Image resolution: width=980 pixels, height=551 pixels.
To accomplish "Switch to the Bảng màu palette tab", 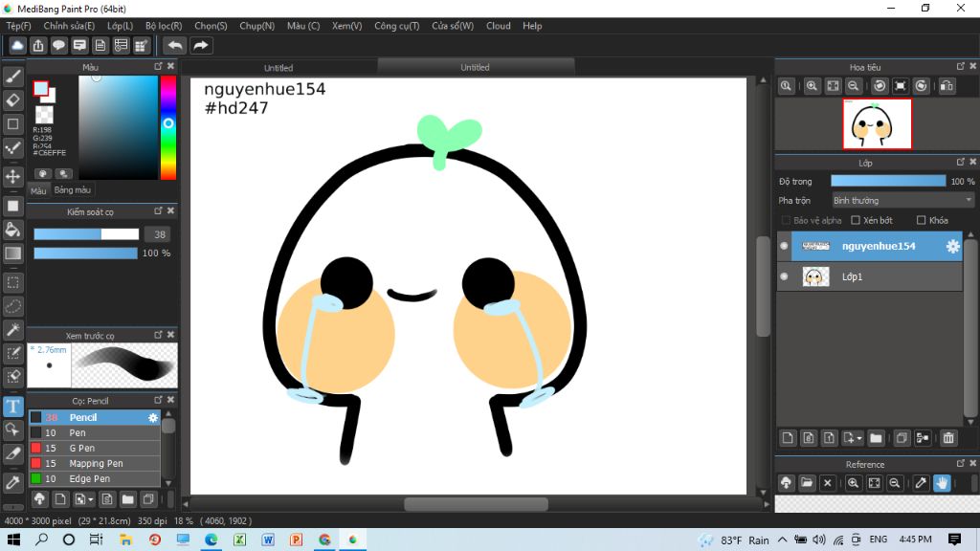I will pos(73,190).
